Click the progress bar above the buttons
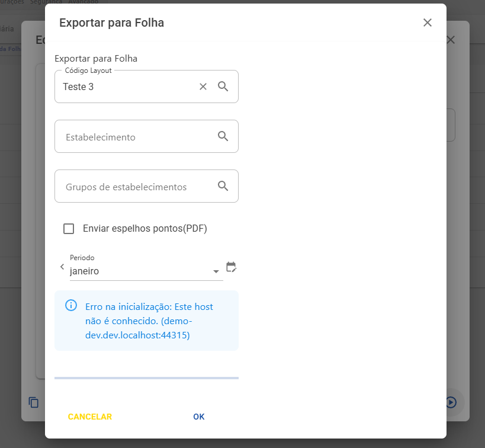The image size is (485, 448). 146,378
